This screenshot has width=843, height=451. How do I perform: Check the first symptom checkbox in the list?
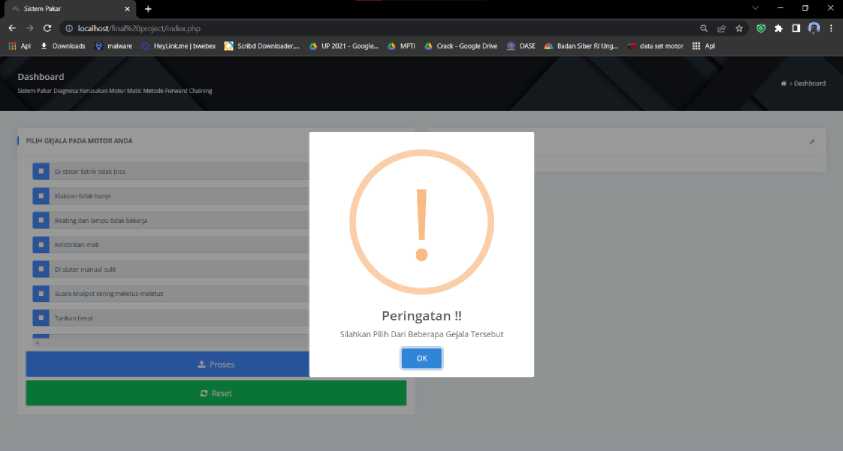(x=41, y=171)
